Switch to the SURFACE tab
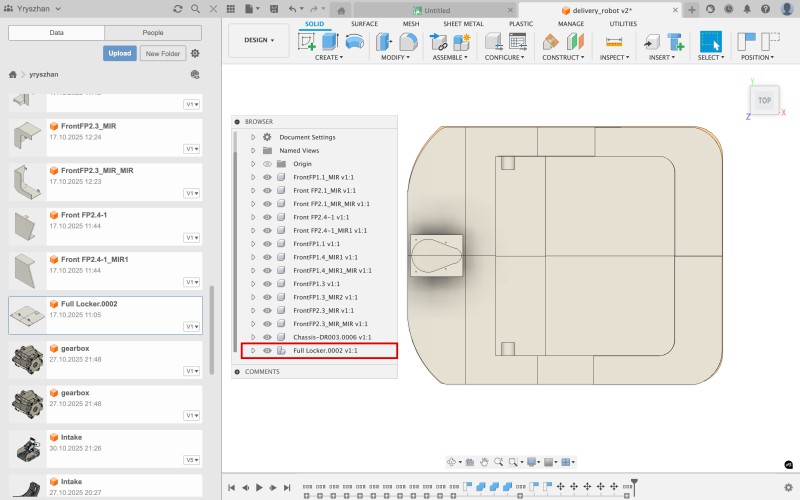The height and width of the screenshot is (500, 800). coord(364,23)
